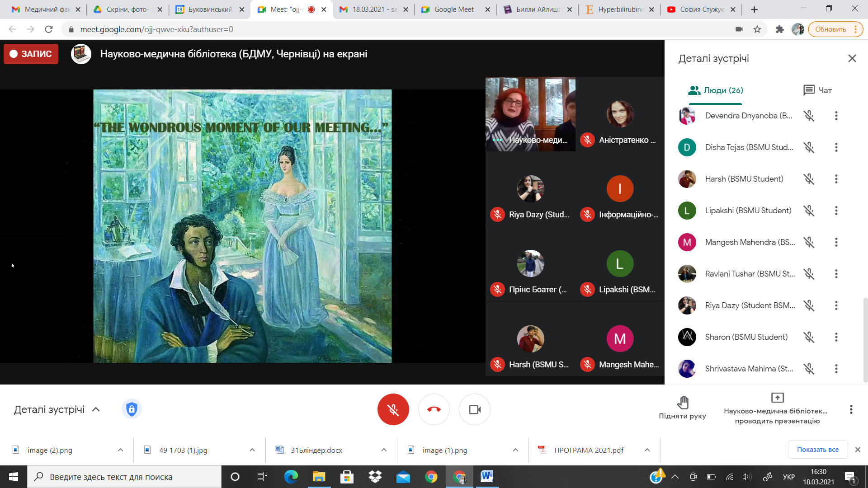Open options for Devendra Dnyanoba

836,116
